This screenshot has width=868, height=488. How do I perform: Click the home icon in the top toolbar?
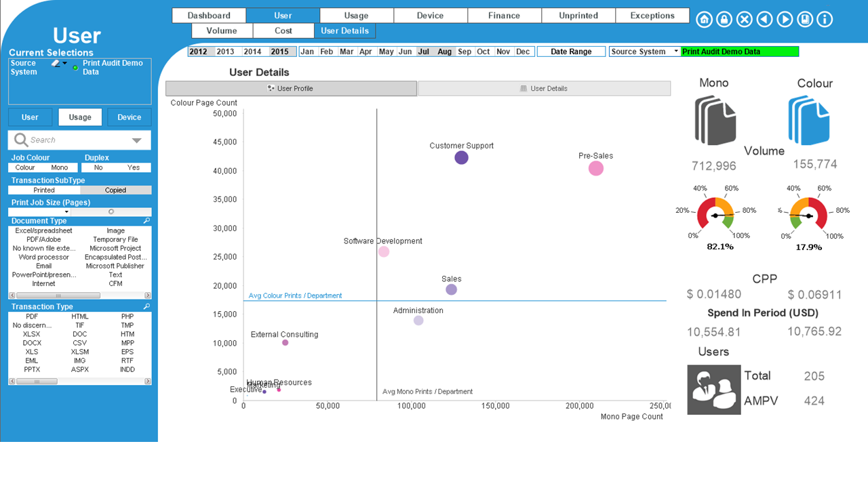click(x=704, y=20)
